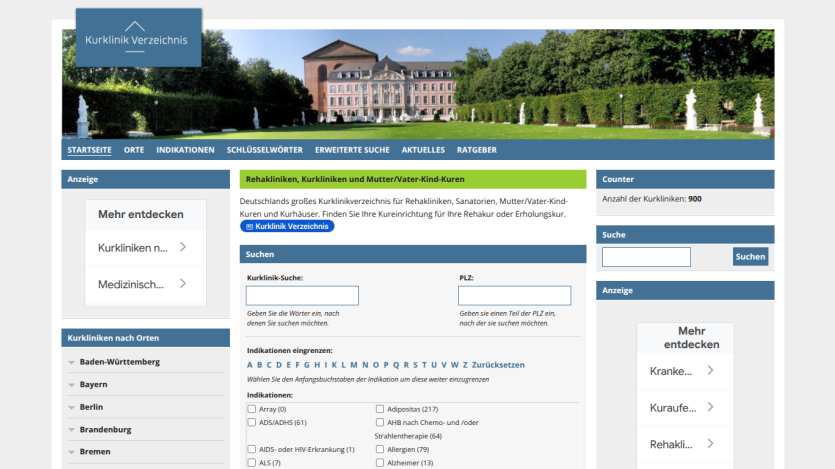This screenshot has height=469, width=835.
Task: Open Kurkliniken n... ad entry chevron
Action: (x=183, y=247)
